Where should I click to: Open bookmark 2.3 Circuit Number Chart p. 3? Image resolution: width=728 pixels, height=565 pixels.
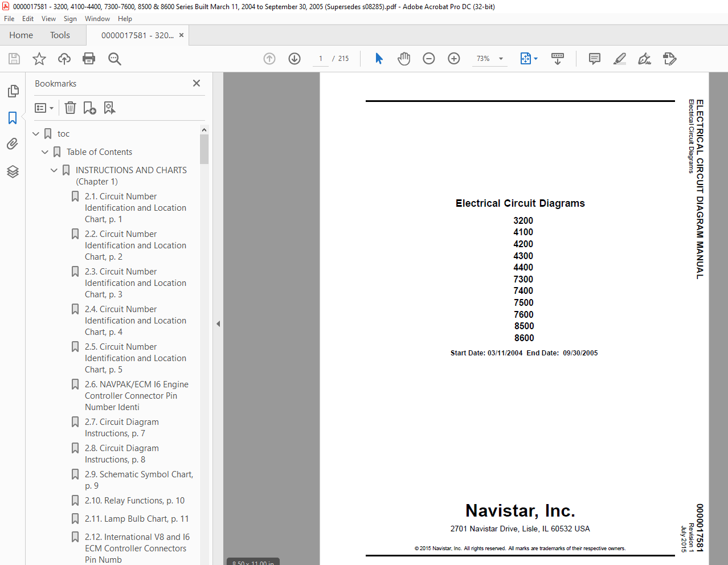[136, 283]
